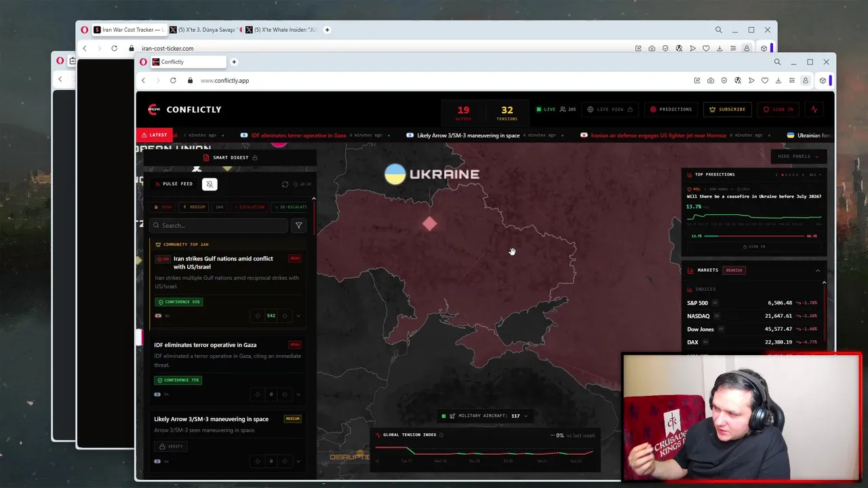Open the Predictions page
The width and height of the screenshot is (868, 488).
[x=671, y=109]
